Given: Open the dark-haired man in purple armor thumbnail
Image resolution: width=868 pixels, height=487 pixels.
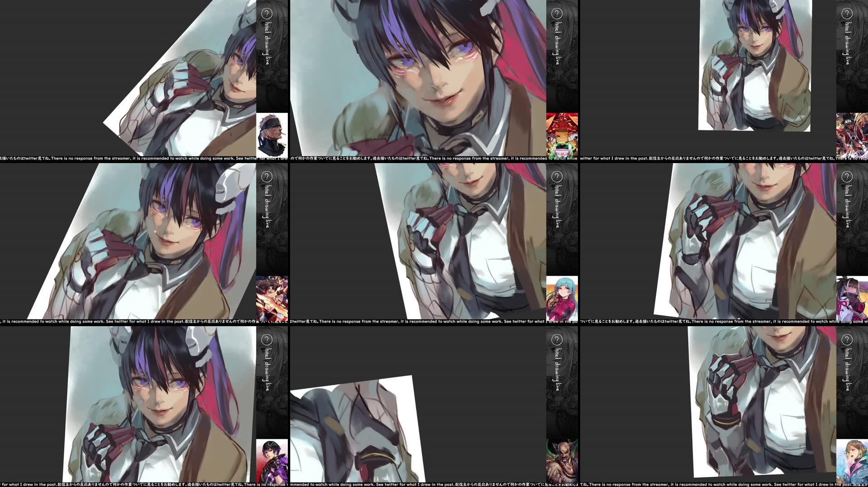Looking at the screenshot, I should pyautogui.click(x=272, y=461).
